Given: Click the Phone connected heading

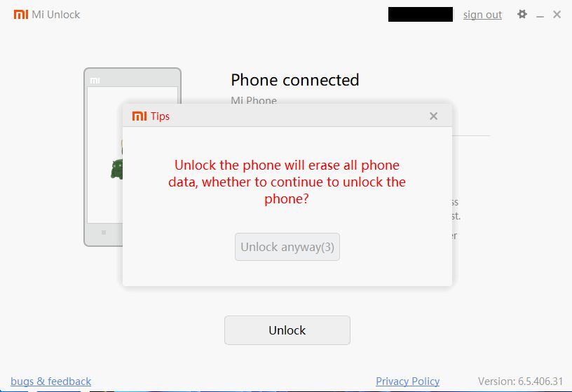Looking at the screenshot, I should (294, 80).
